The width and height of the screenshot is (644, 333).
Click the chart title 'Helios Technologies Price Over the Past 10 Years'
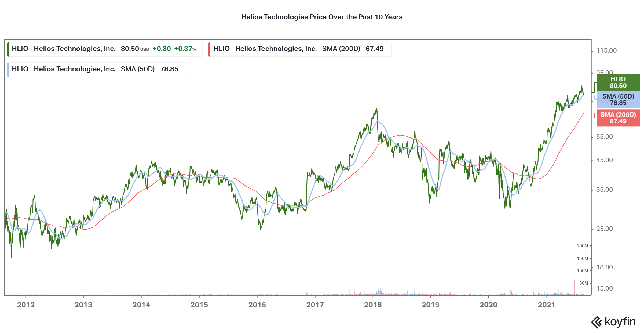(x=322, y=17)
